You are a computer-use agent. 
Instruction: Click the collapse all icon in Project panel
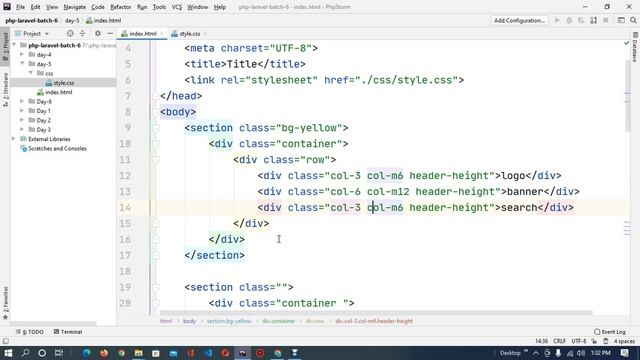[x=82, y=33]
